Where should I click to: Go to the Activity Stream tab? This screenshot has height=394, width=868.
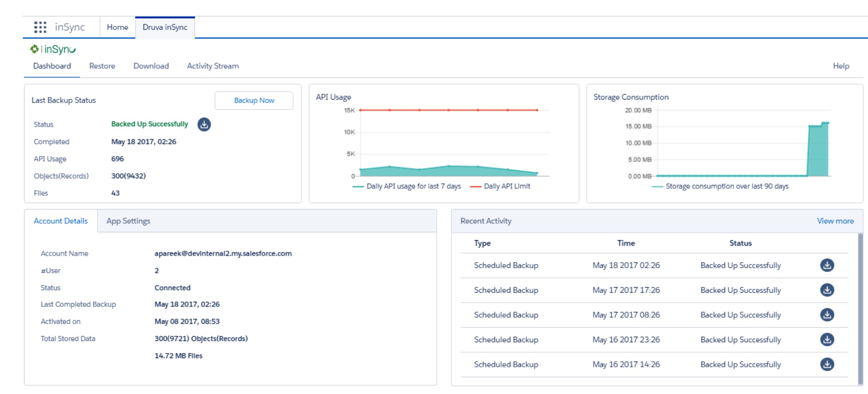(213, 66)
